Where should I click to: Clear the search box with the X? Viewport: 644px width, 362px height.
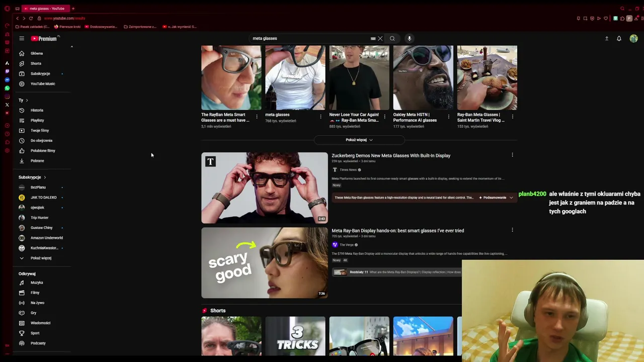coord(380,38)
